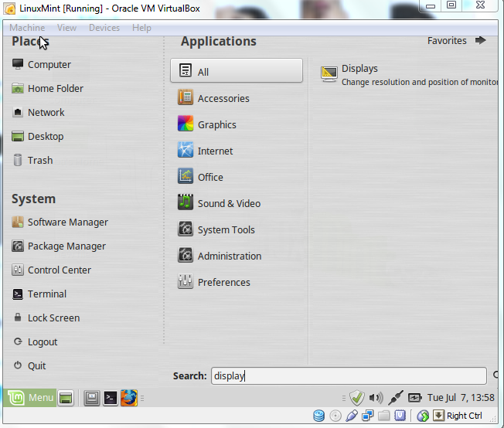Select Quit in the menu
Viewport: 504px width, 428px height.
pyautogui.click(x=29, y=365)
